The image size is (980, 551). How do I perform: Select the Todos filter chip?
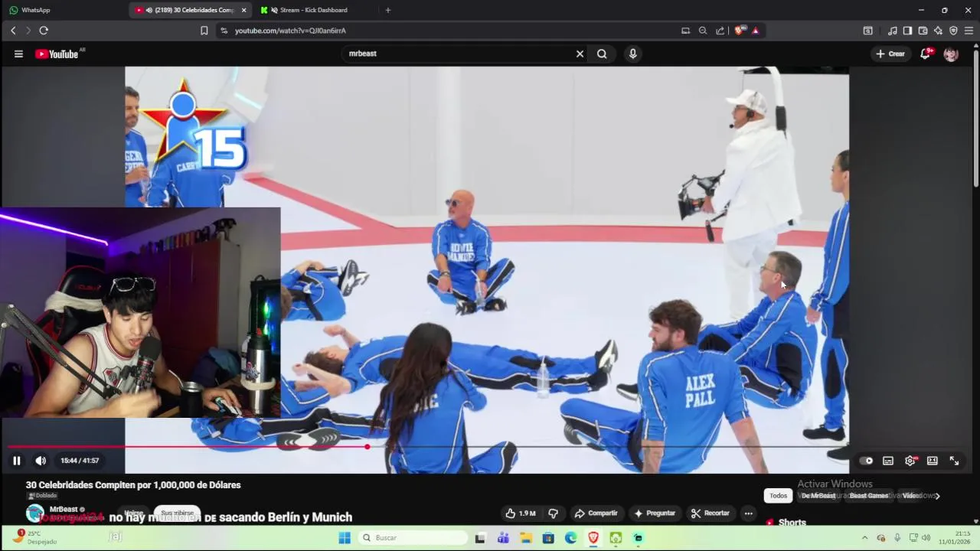pos(778,496)
